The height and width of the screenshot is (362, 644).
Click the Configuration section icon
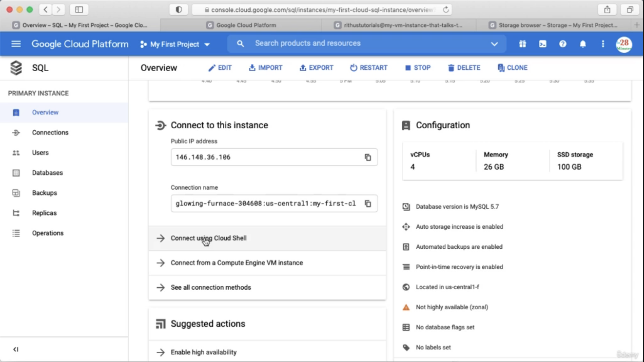pos(406,125)
